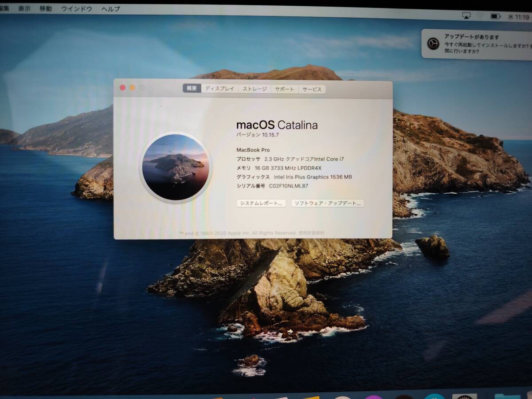
Task: Click the macOS Catalina circular logo image
Action: point(176,167)
